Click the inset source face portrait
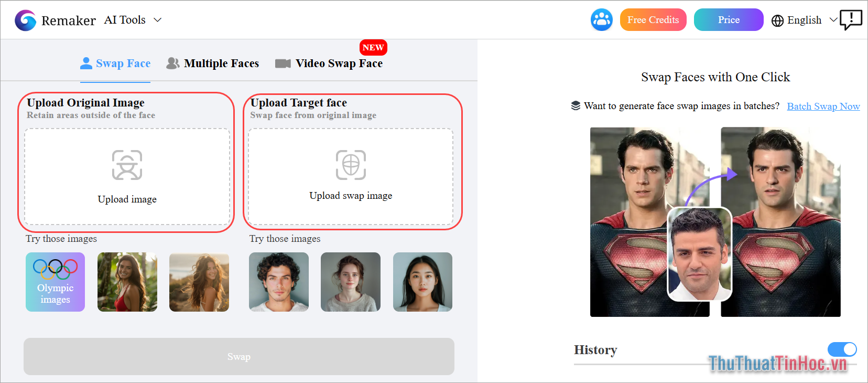Viewport: 868px width, 383px height. pos(699,254)
